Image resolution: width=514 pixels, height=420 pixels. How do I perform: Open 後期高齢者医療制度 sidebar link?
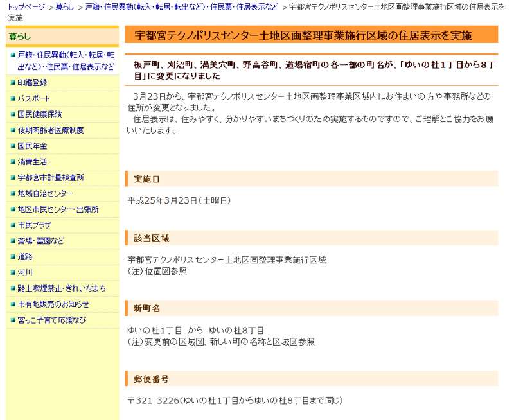(51, 130)
